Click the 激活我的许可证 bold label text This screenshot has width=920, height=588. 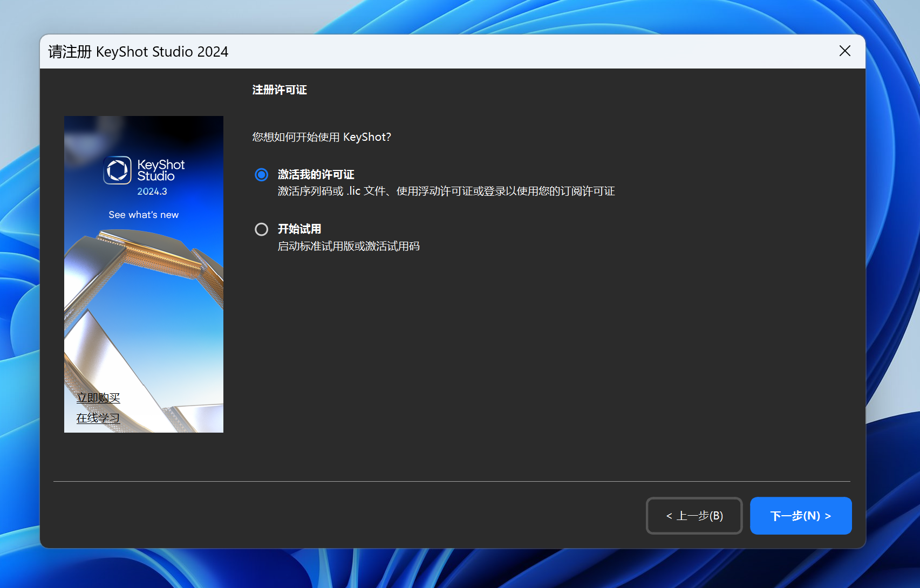(x=316, y=175)
